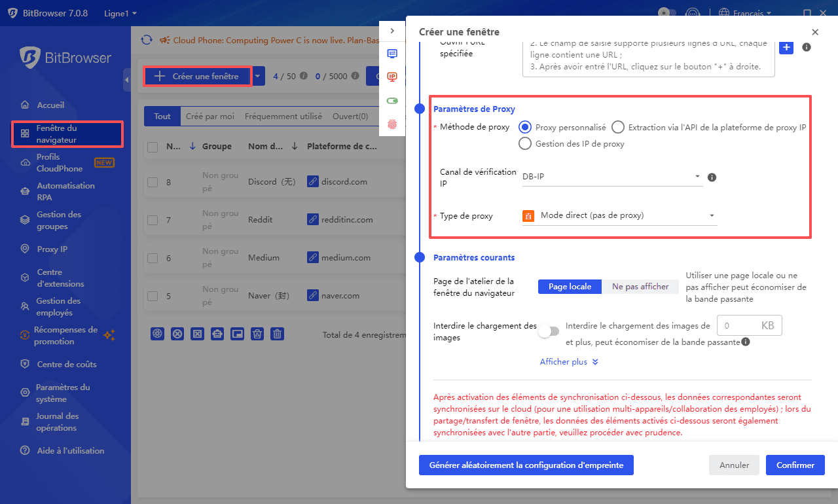Screen dimensions: 838x504
Task: Select Gestion des IP de proxy option
Action: pos(524,144)
